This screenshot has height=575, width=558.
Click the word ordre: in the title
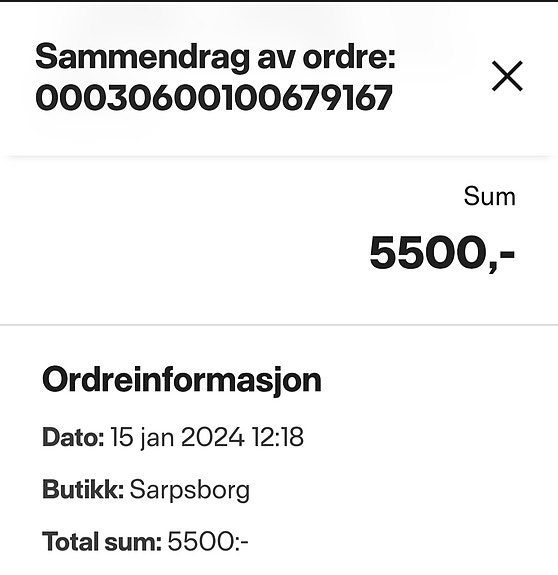click(349, 57)
